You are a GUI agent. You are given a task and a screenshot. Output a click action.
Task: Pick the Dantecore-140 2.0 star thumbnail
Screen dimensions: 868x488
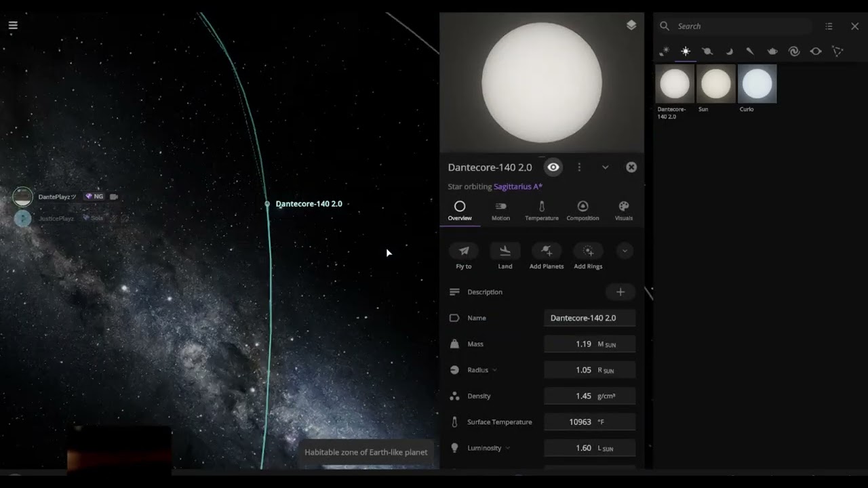(x=675, y=84)
